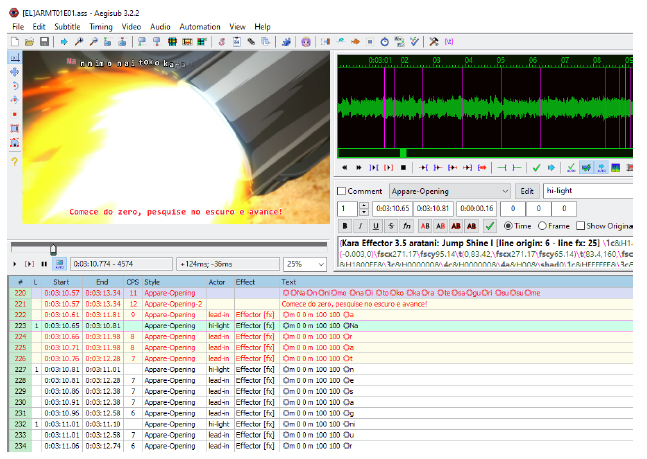The image size is (647, 459).
Task: Click the video seek bar slider handle
Action: [x=53, y=249]
